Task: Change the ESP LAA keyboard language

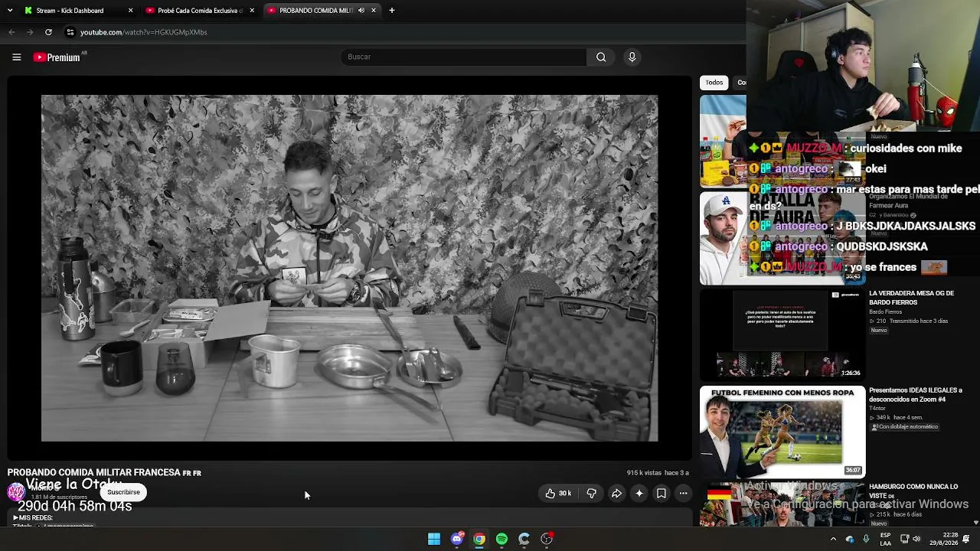Action: click(x=885, y=539)
